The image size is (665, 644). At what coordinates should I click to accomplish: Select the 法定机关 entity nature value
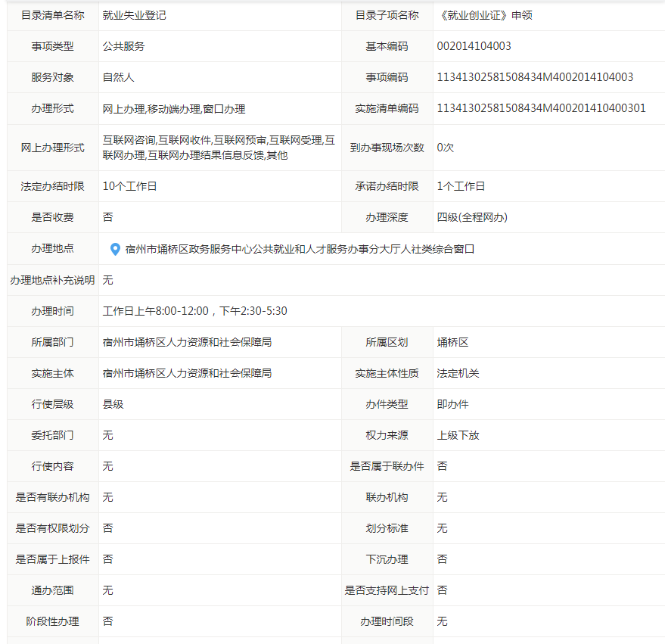point(458,373)
